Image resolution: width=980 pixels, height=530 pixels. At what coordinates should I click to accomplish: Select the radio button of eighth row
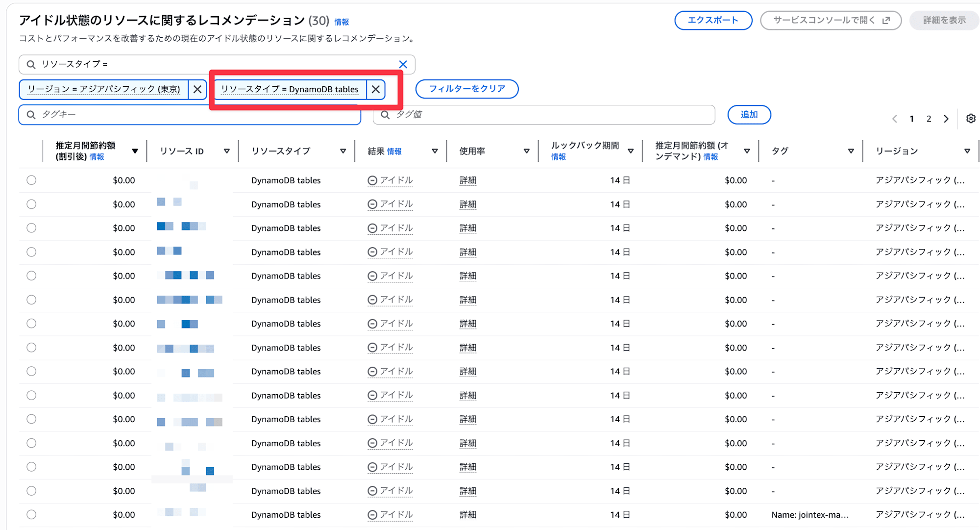(x=31, y=348)
